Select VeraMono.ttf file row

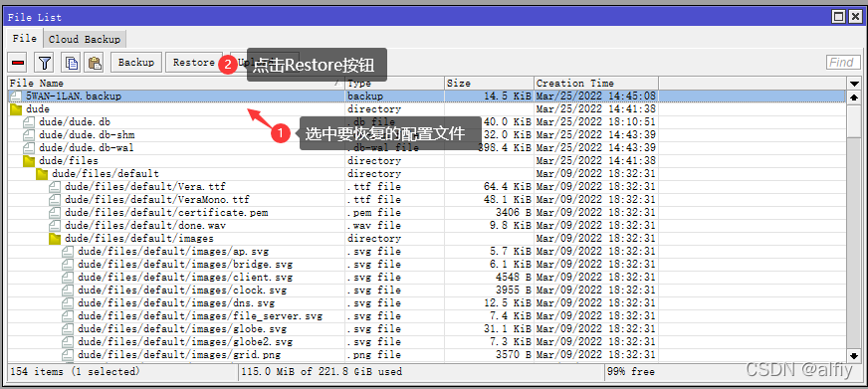[x=427, y=200]
